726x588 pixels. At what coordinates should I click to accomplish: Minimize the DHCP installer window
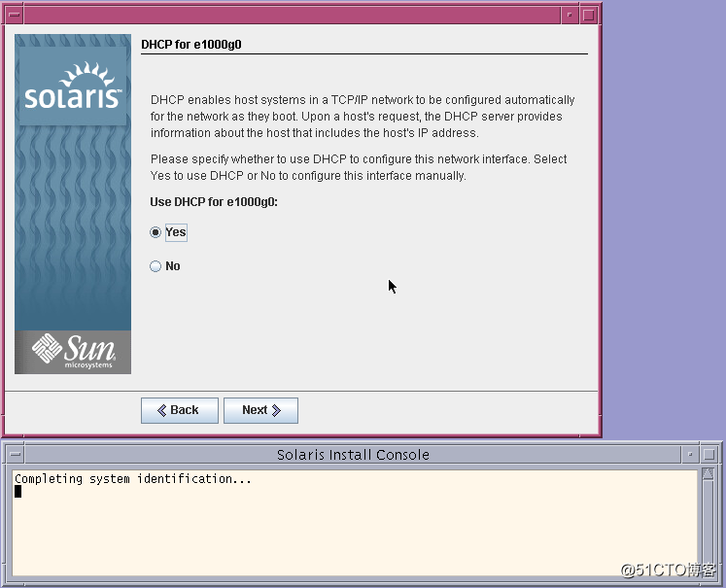click(x=570, y=15)
